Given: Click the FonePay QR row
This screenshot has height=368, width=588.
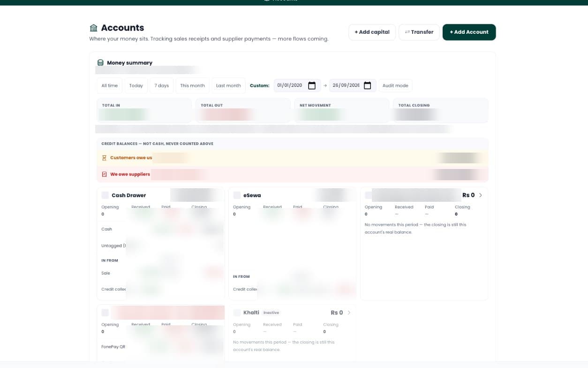Looking at the screenshot, I should pyautogui.click(x=161, y=347).
